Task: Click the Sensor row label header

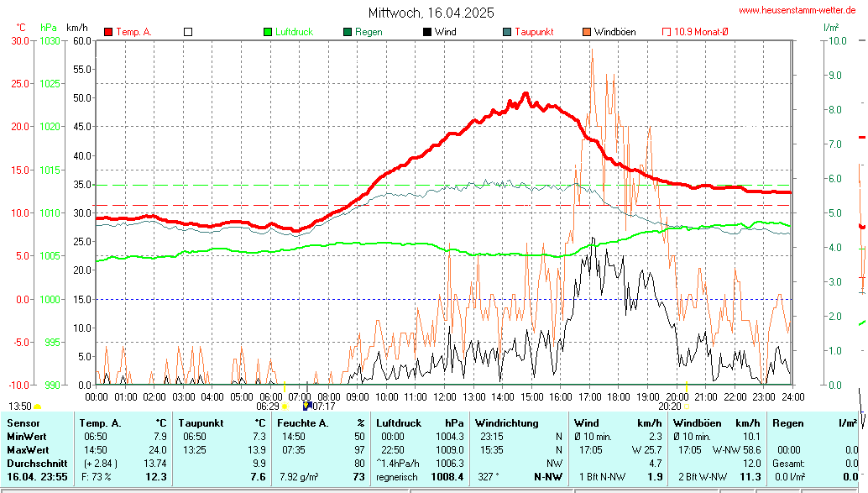Action: pyautogui.click(x=22, y=423)
